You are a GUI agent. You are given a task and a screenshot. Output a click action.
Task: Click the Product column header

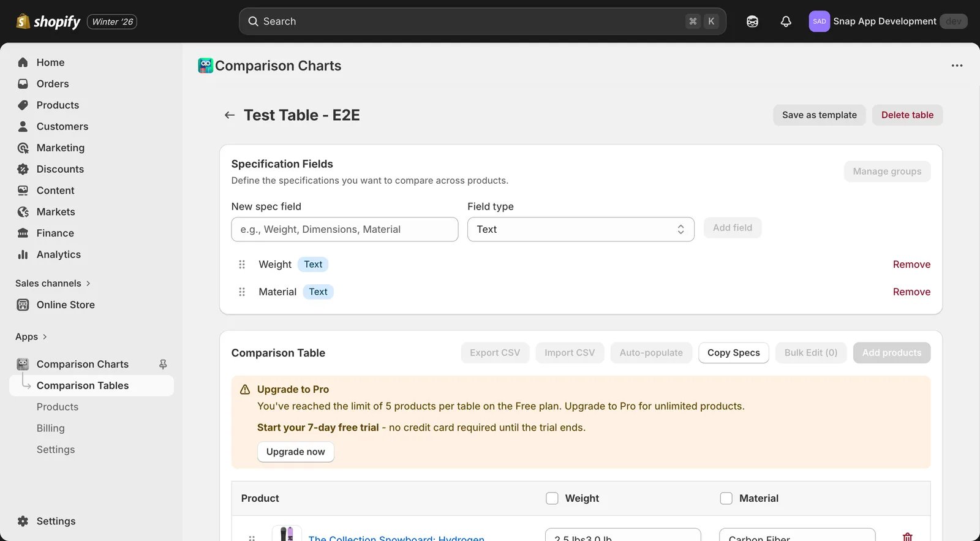[x=260, y=499]
